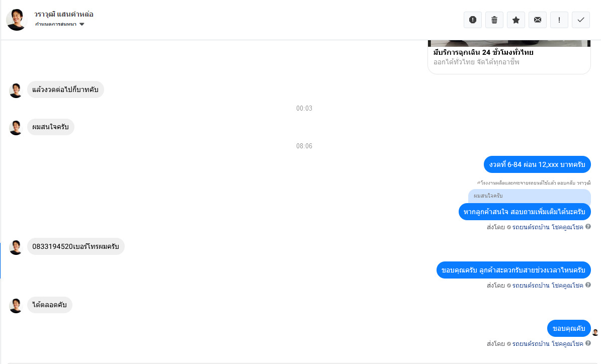Select the ได้ตลอดคับ message bubble
The height and width of the screenshot is (364, 601).
coord(49,305)
